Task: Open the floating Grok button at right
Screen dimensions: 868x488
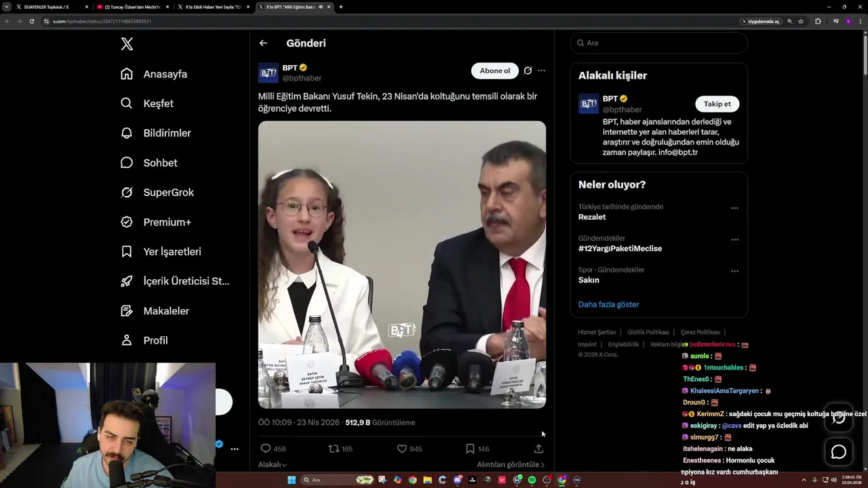Action: 839,418
